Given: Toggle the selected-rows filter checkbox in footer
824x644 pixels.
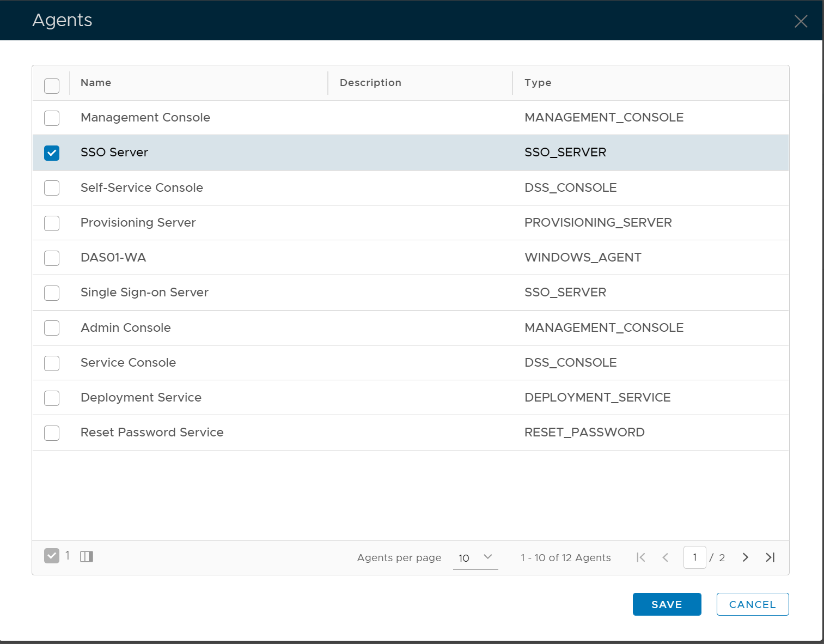Looking at the screenshot, I should coord(52,556).
